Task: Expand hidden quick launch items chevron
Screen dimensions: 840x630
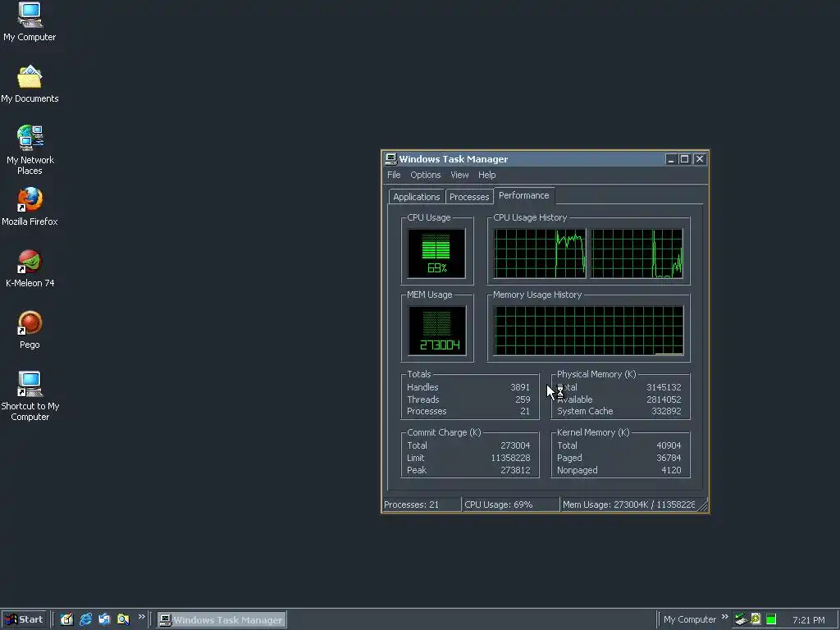Action: tap(141, 617)
